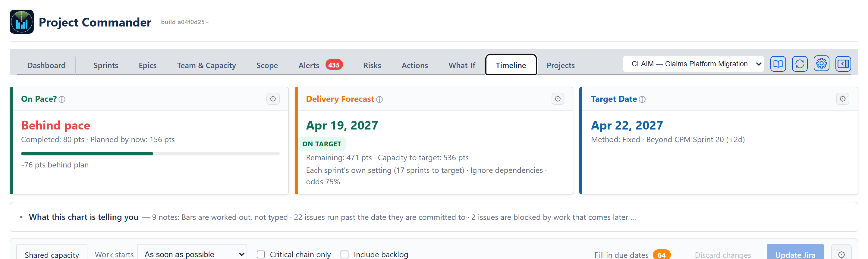Open Target Date card settings gear
868x259 pixels.
(x=842, y=99)
